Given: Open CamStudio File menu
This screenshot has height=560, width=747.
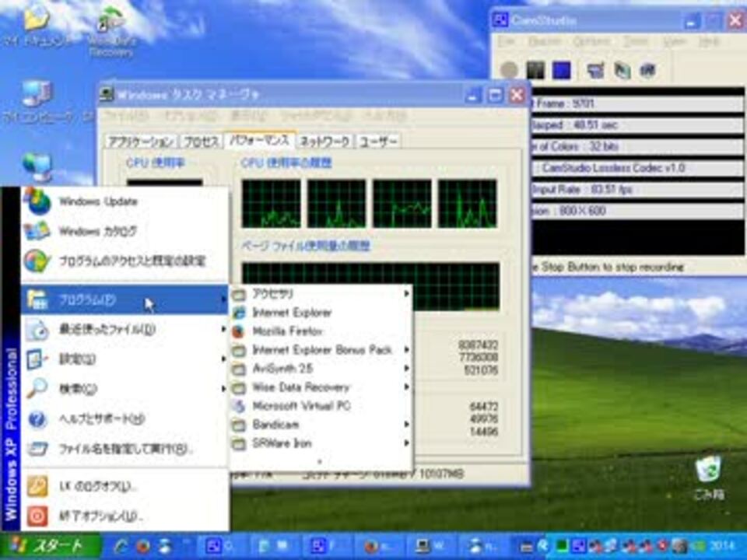Looking at the screenshot, I should pyautogui.click(x=507, y=42).
